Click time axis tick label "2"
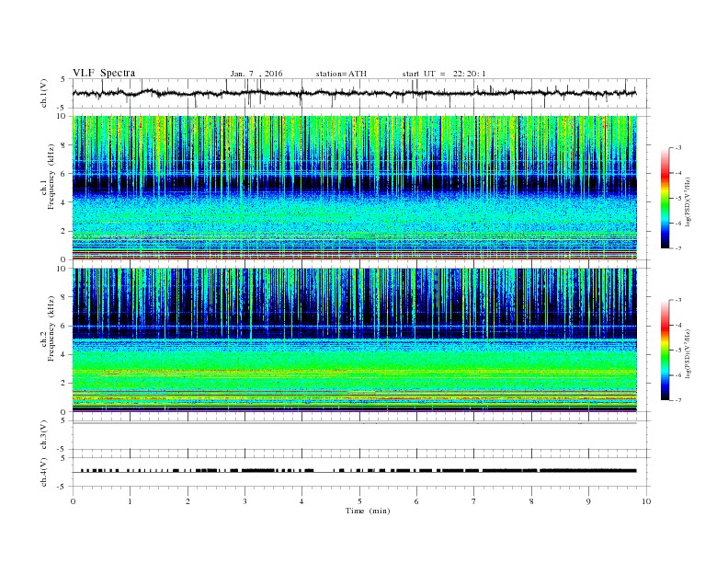The width and height of the screenshot is (728, 563). [x=188, y=501]
